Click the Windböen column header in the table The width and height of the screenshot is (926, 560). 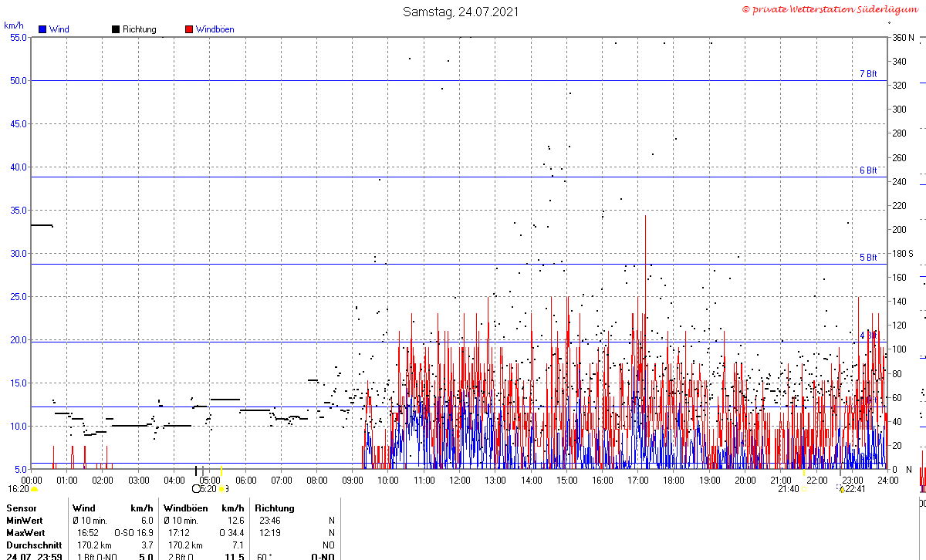click(x=185, y=508)
